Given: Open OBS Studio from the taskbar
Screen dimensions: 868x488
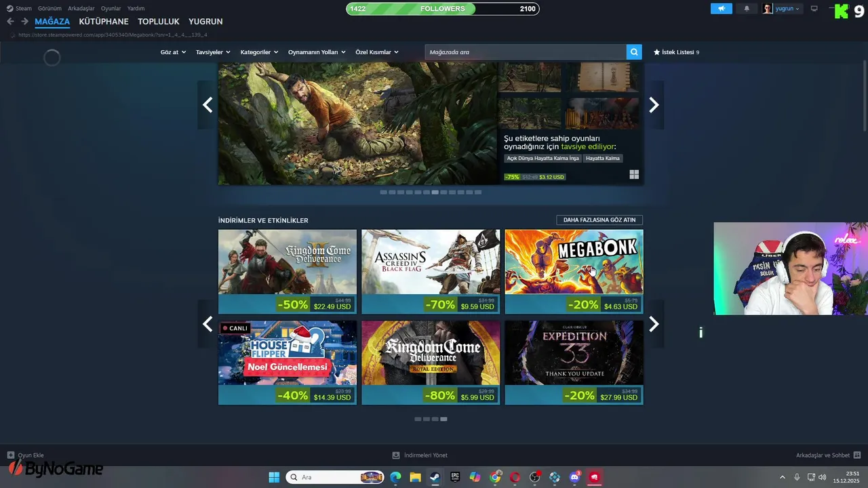Looking at the screenshot, I should pos(535,477).
